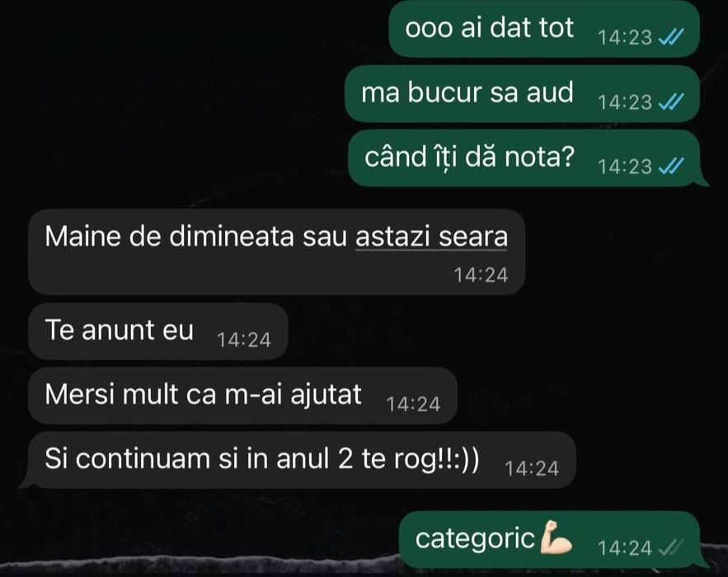
Task: Select the 'Te anunt eu' message
Action: [x=157, y=331]
